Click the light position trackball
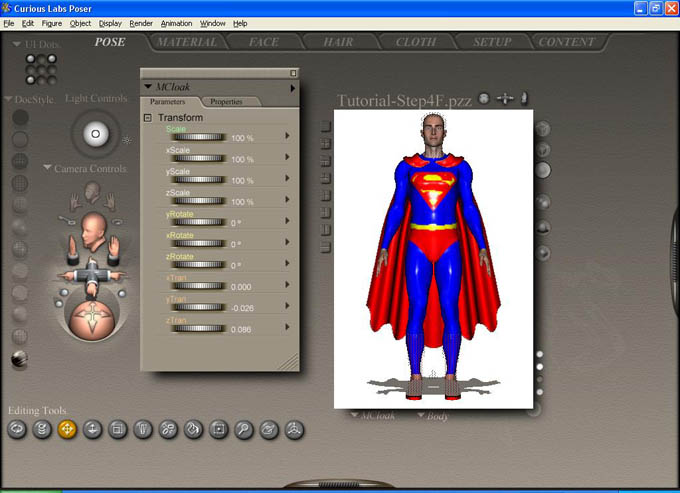This screenshot has height=493, width=680. click(x=95, y=134)
